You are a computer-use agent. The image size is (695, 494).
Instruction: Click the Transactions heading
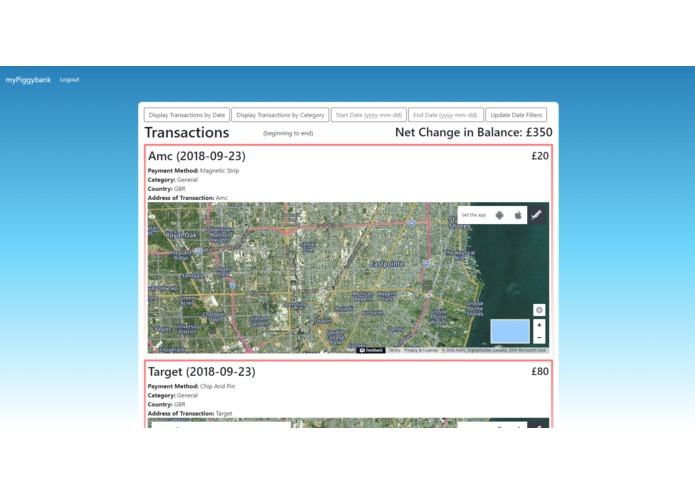tap(187, 132)
